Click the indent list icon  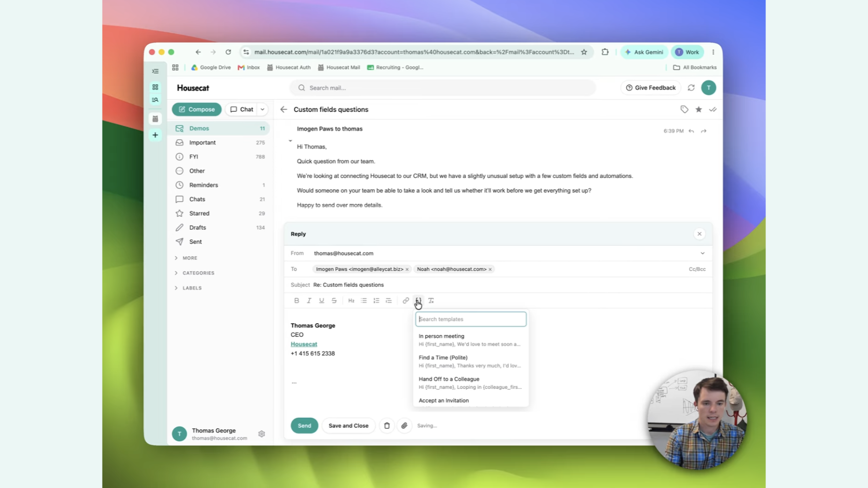389,300
